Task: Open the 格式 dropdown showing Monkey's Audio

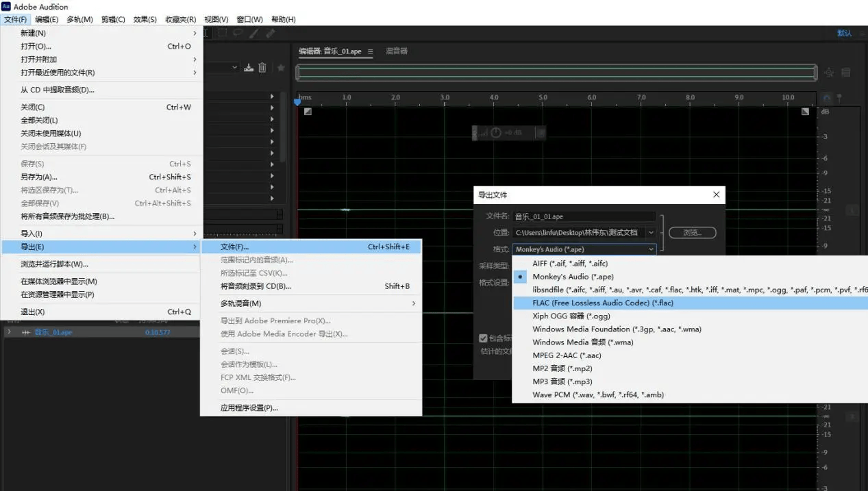Action: (584, 249)
